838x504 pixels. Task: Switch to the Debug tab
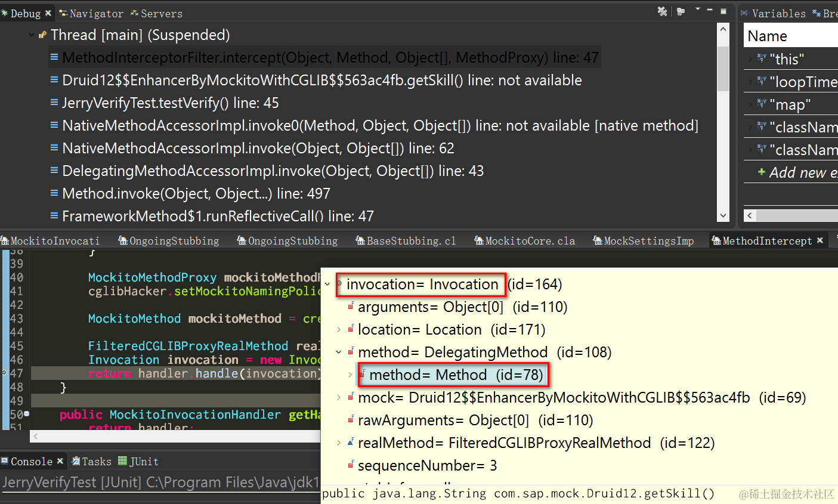(x=25, y=13)
